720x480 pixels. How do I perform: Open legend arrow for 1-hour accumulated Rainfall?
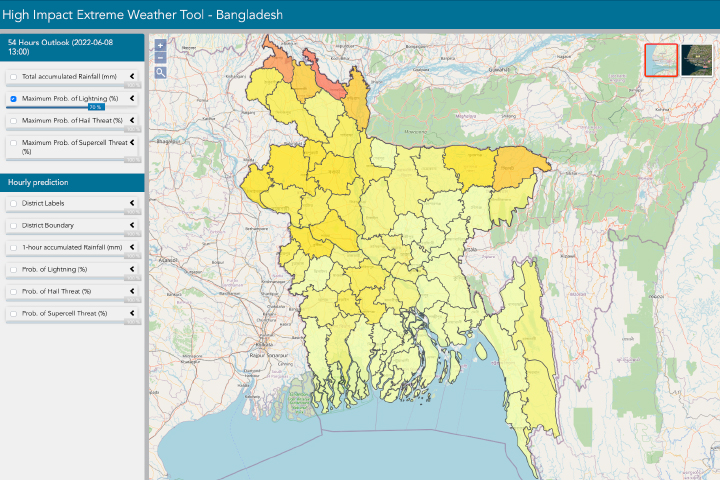point(132,247)
